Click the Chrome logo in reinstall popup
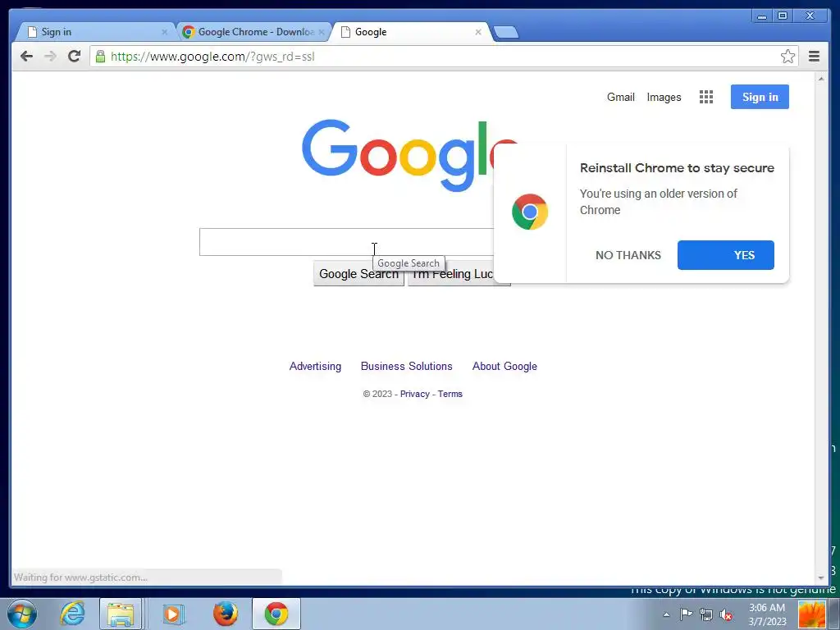840x630 pixels. [530, 212]
